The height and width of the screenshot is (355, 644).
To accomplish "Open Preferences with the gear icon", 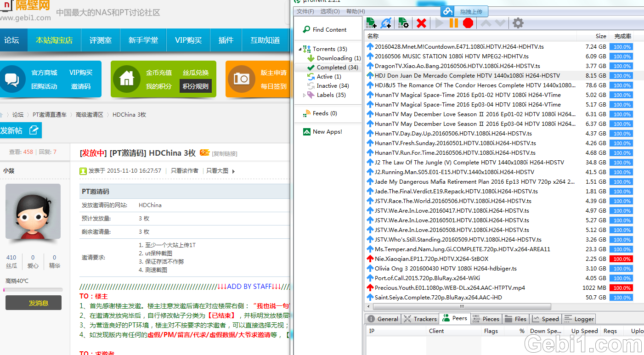I will (518, 23).
